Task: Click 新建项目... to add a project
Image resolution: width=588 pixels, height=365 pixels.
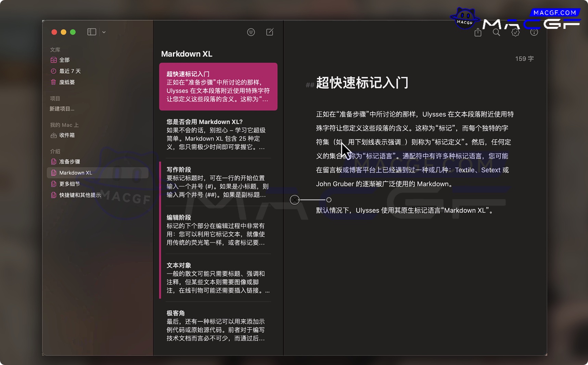Action: point(62,109)
